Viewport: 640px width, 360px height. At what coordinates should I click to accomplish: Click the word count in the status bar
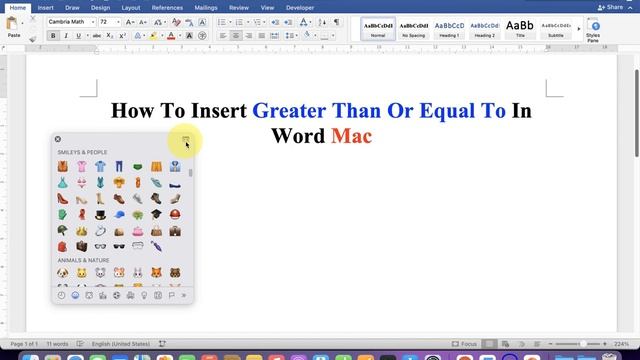[57, 344]
